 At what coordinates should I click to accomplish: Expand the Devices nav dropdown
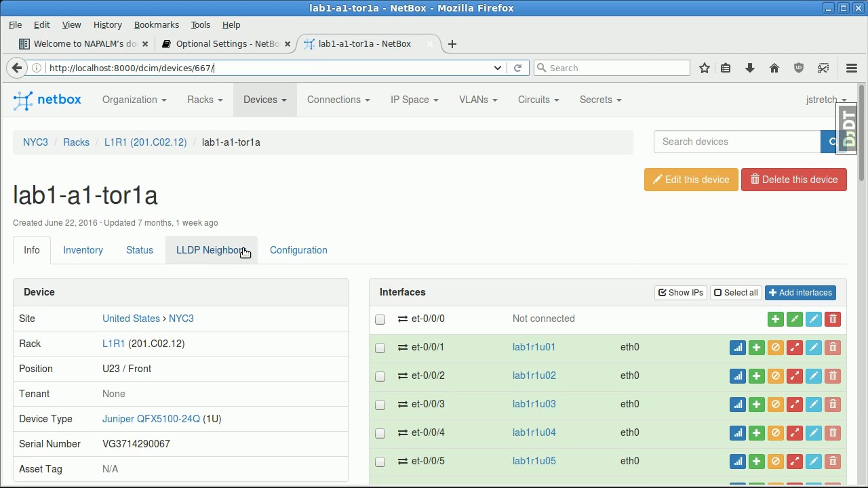tap(265, 100)
